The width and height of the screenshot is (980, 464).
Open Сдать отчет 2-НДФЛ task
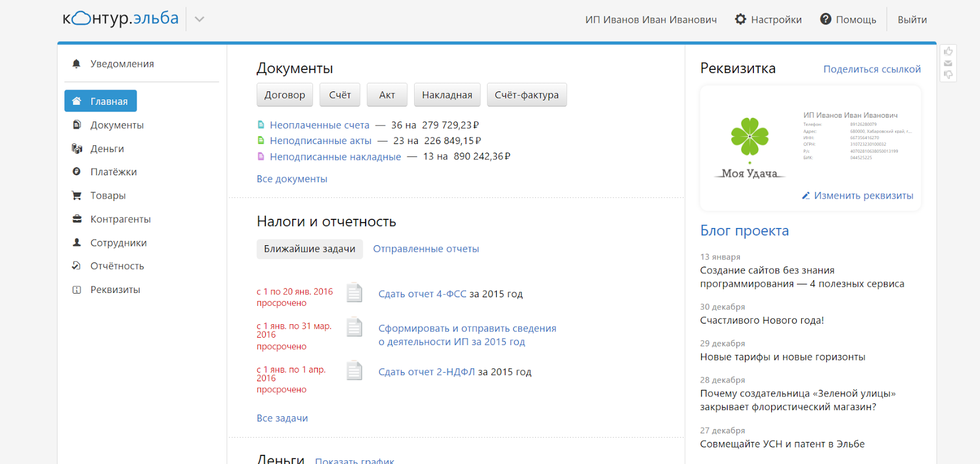point(427,372)
